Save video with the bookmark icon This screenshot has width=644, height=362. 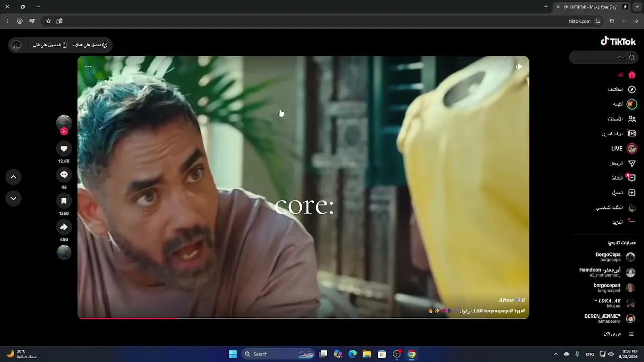(x=64, y=201)
